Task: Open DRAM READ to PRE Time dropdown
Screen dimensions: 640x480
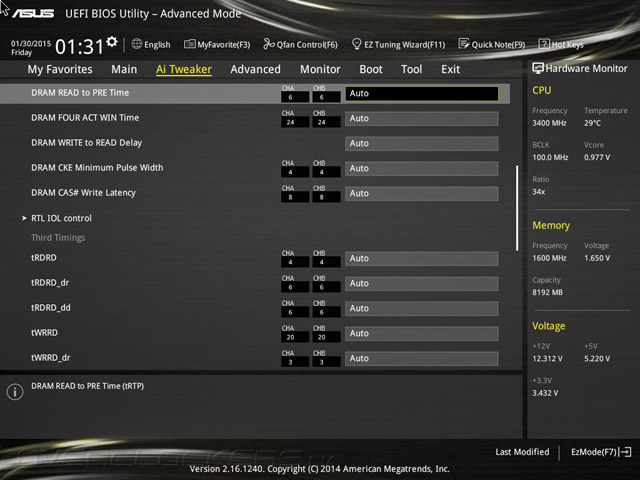Action: (422, 93)
